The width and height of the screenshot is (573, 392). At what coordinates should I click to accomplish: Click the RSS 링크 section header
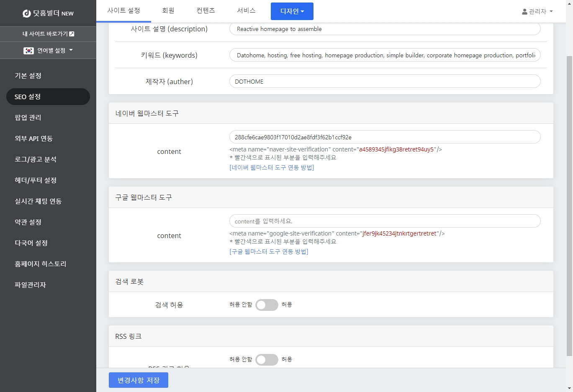tap(331, 336)
